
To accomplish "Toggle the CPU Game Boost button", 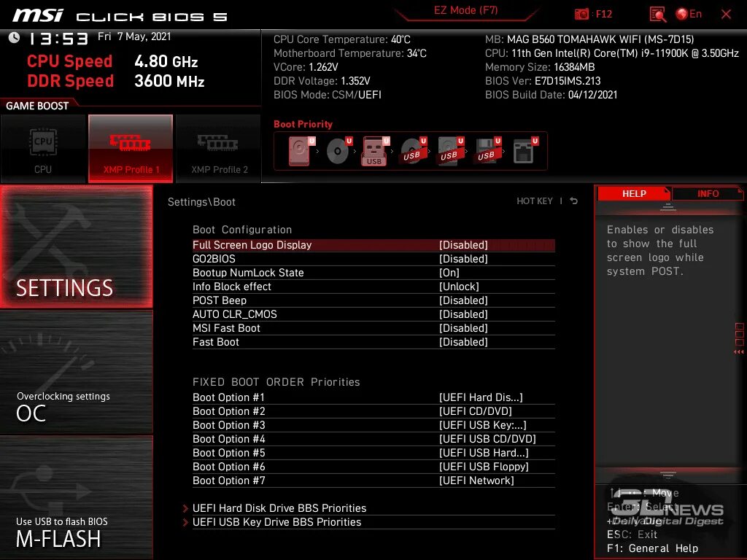I will coord(43,149).
